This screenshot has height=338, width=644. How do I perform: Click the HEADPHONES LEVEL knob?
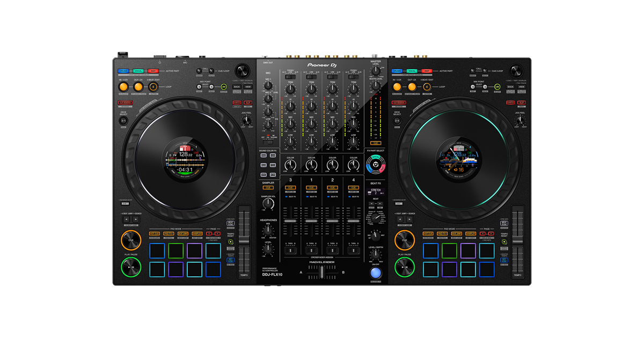point(268,250)
